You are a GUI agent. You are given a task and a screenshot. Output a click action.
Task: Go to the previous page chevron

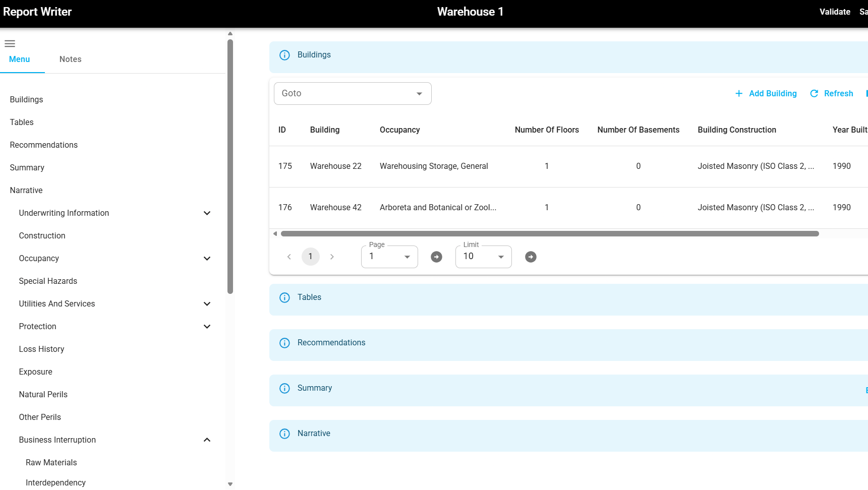pos(289,257)
